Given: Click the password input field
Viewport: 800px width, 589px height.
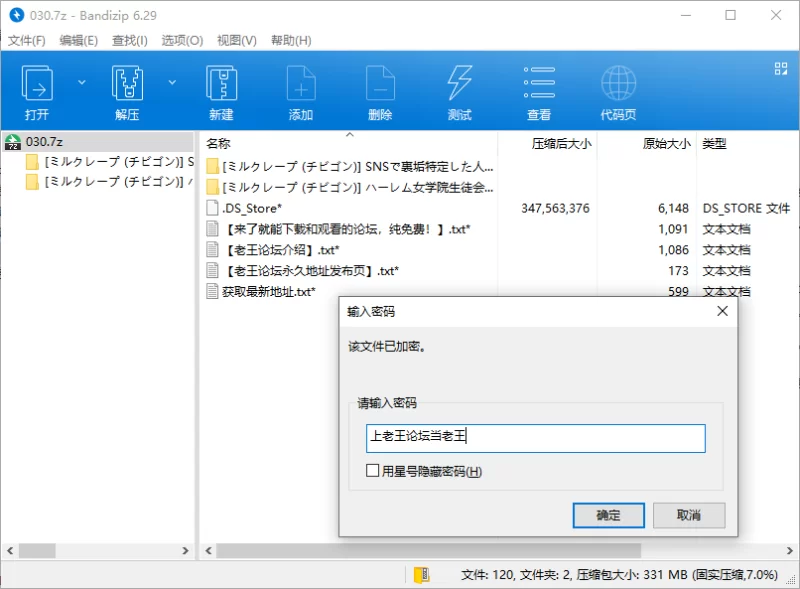Looking at the screenshot, I should pyautogui.click(x=536, y=438).
